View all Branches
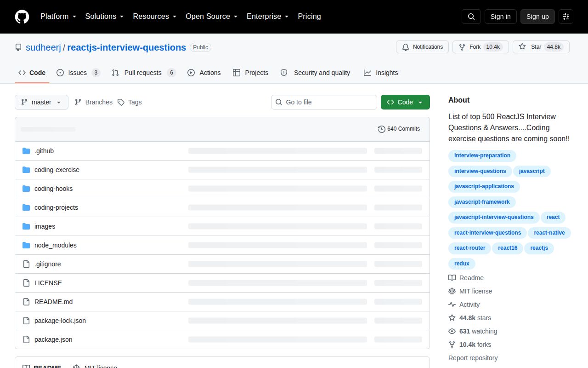Screen dimensions: 588x368 click(93, 102)
